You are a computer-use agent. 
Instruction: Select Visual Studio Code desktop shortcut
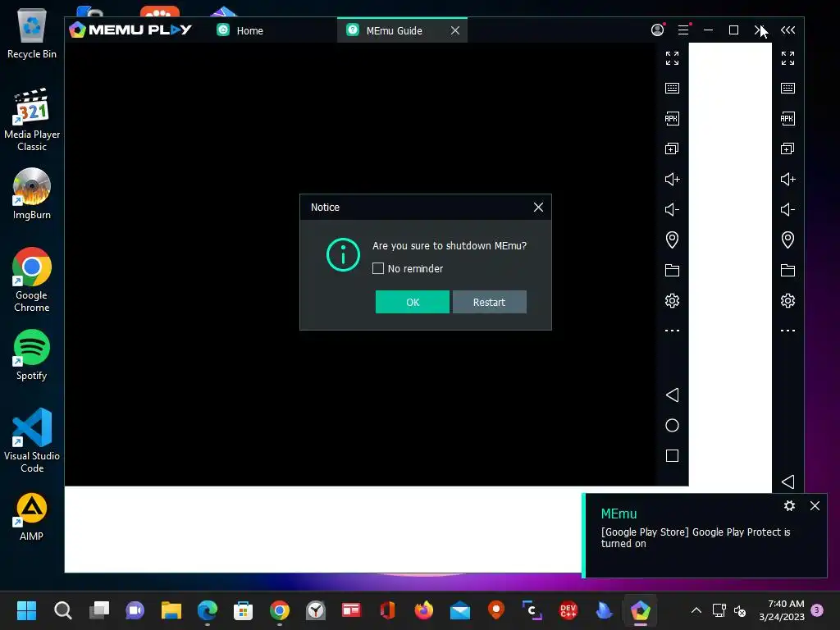click(x=32, y=441)
